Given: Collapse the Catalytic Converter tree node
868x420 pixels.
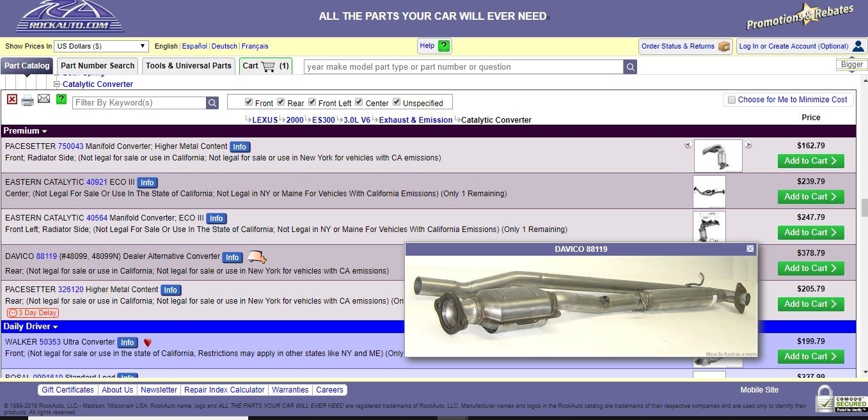Looking at the screenshot, I should pos(56,84).
